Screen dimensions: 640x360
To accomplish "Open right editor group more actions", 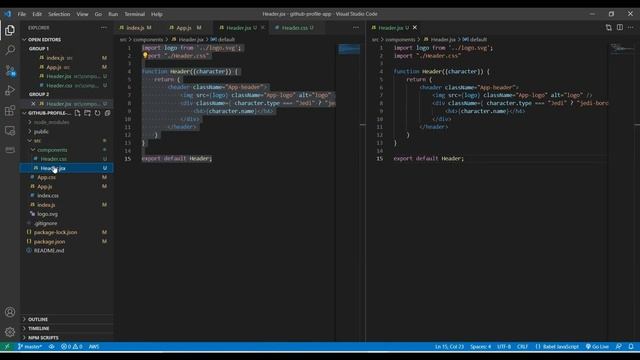I will coord(631,27).
